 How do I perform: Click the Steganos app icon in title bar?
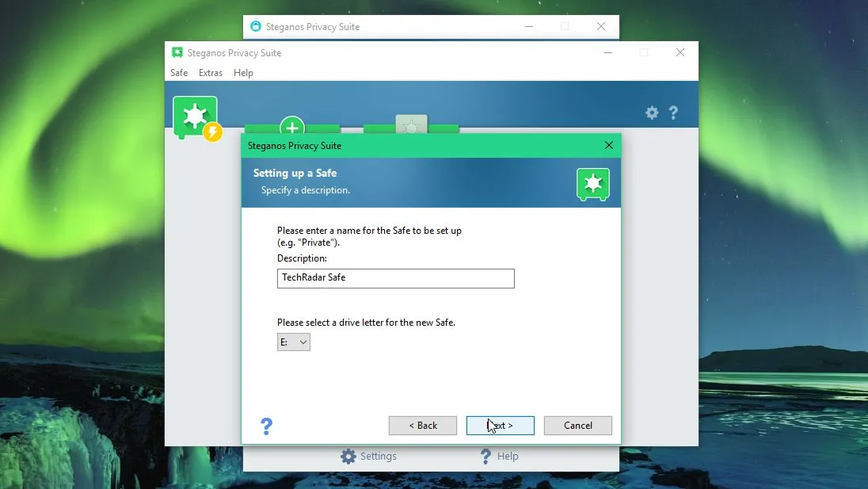(x=177, y=52)
